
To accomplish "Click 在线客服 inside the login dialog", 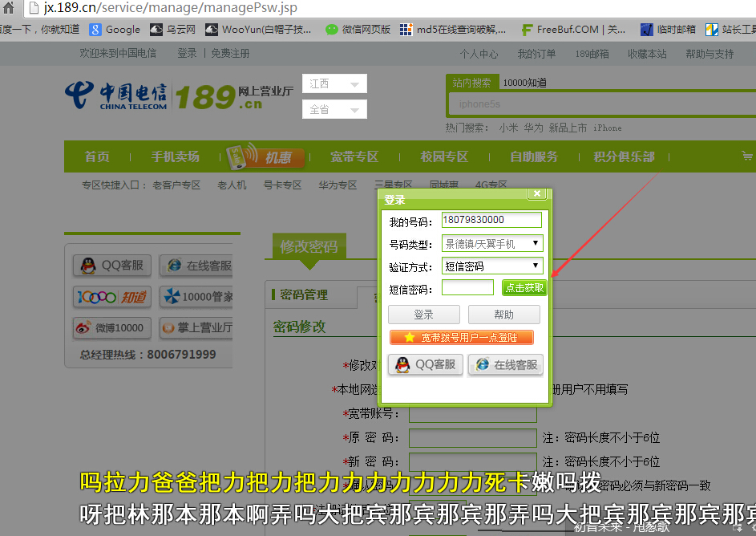I will [x=505, y=365].
